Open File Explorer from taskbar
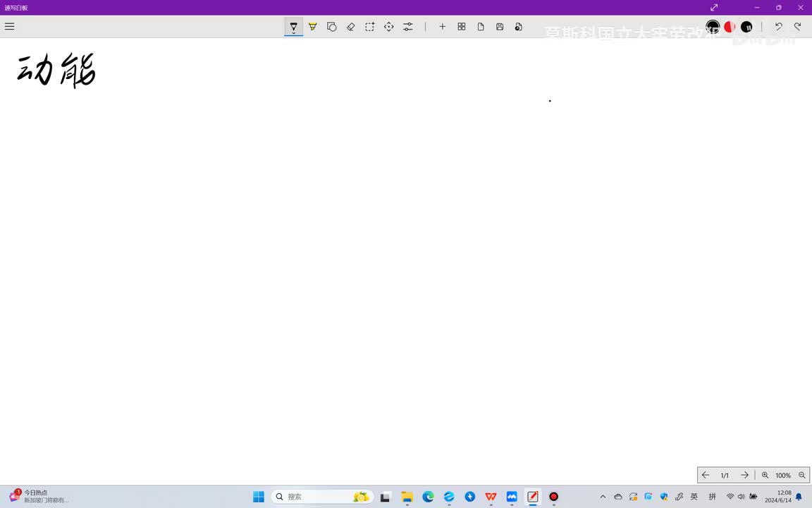 coord(407,497)
